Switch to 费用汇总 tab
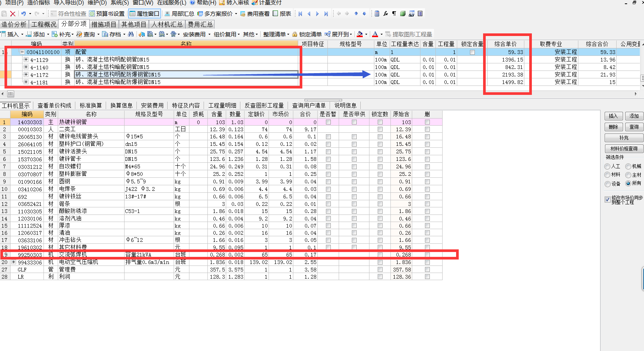Screen dimensions: 644x351 [x=200, y=24]
